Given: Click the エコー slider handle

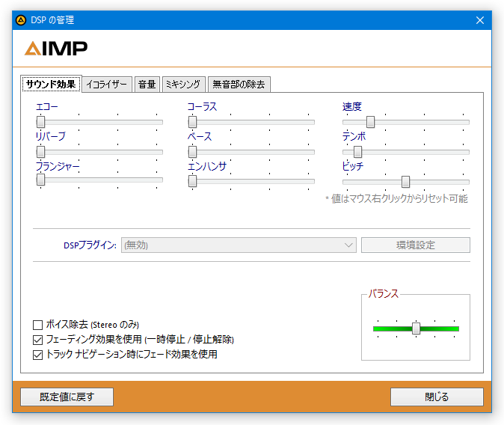Looking at the screenshot, I should coord(41,122).
